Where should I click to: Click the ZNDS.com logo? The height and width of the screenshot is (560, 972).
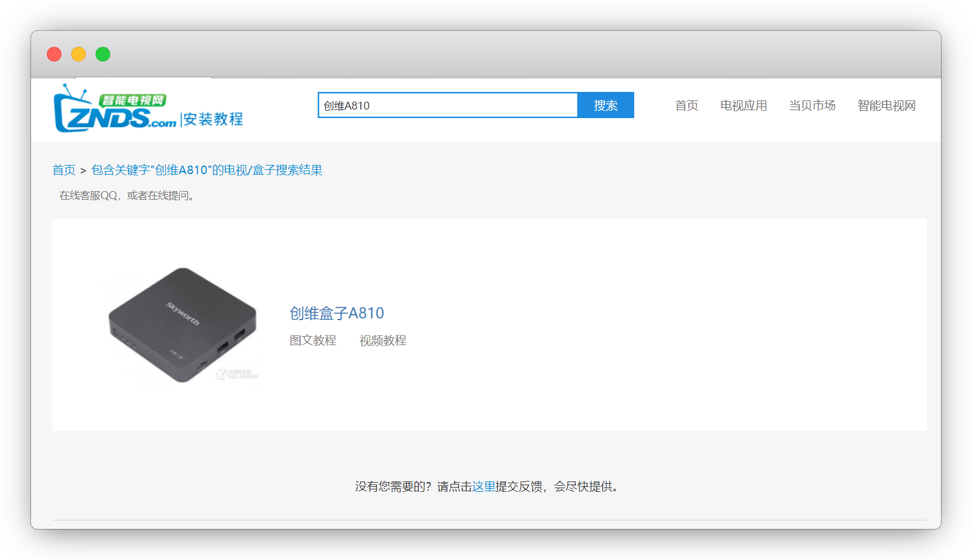coord(114,110)
